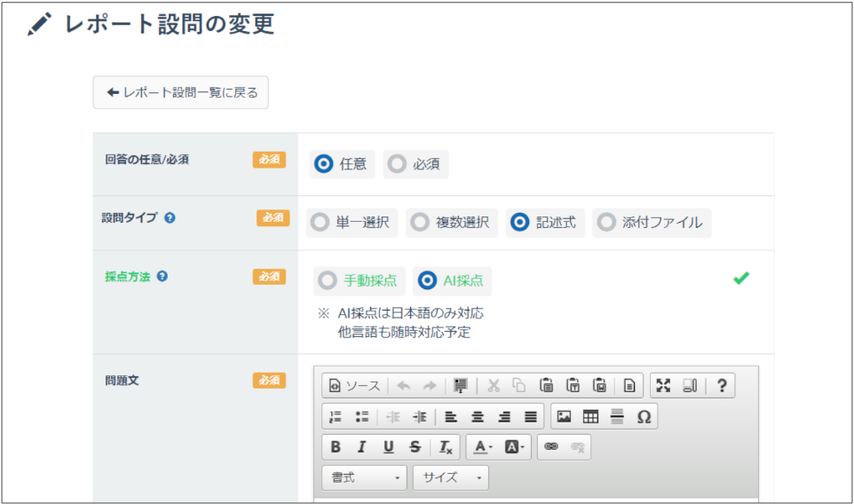The image size is (854, 504).
Task: Click the redo arrow in editor toolbar
Action: coord(430,386)
